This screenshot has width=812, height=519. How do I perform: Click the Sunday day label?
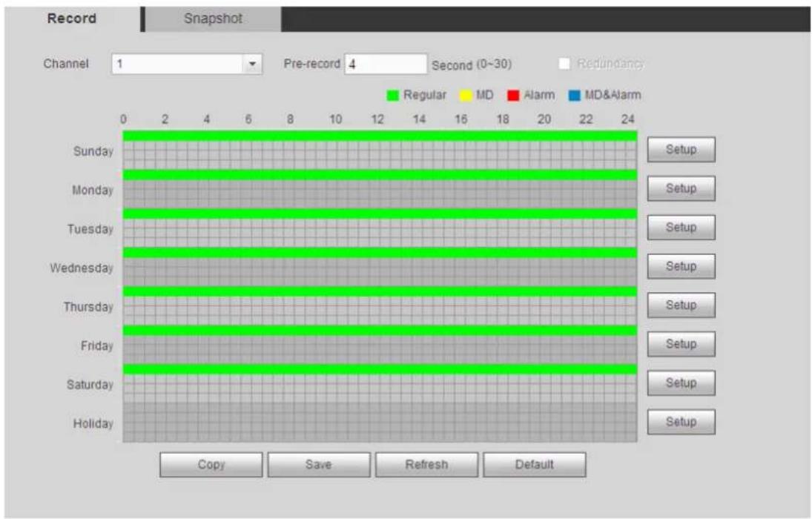point(93,151)
